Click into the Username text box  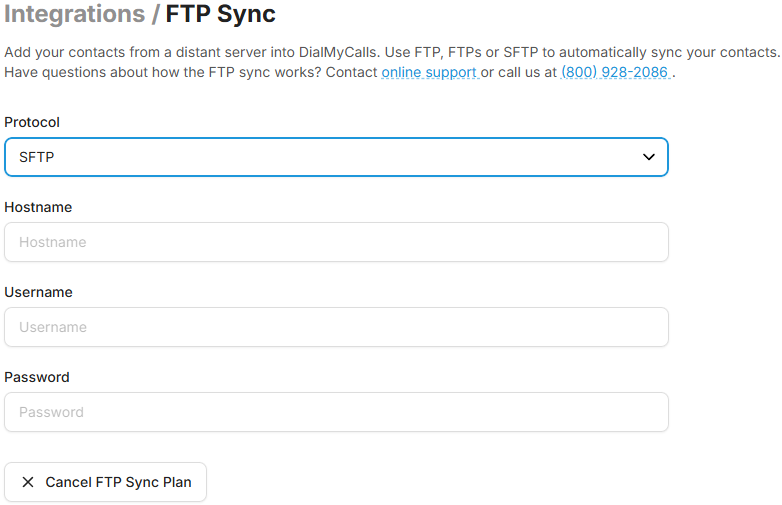[x=336, y=327]
